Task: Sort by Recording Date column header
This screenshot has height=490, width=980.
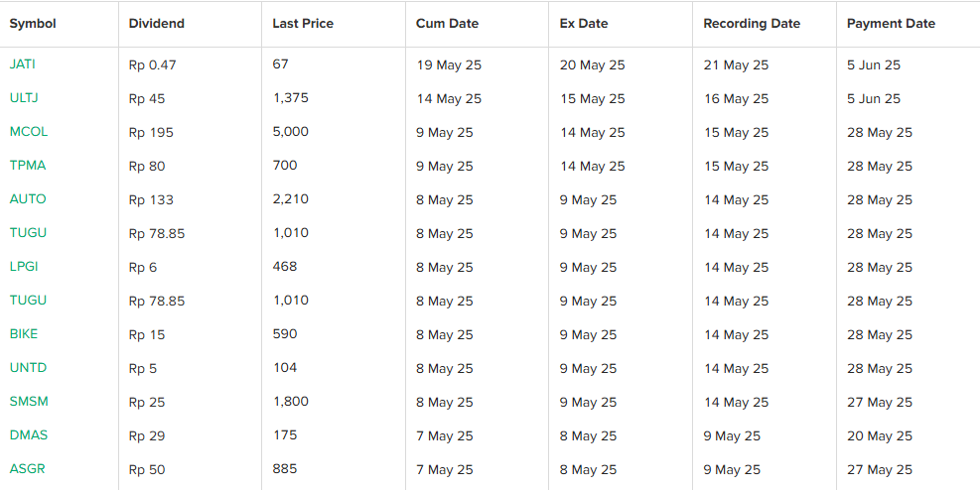Action: click(x=752, y=24)
